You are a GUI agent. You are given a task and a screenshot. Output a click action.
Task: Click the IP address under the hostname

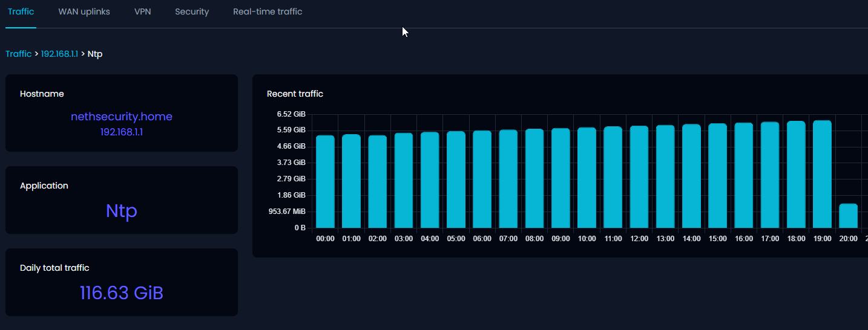[122, 131]
